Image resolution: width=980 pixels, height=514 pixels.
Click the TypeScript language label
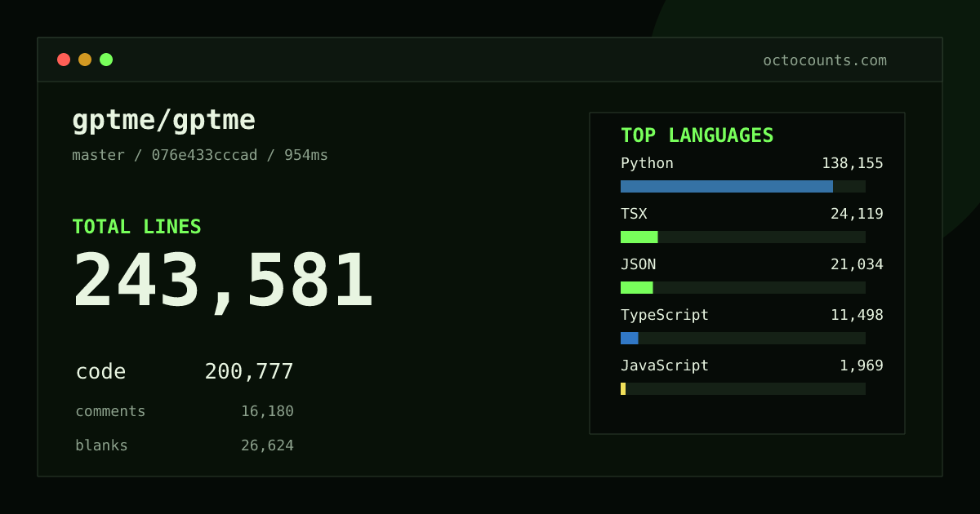coord(665,315)
